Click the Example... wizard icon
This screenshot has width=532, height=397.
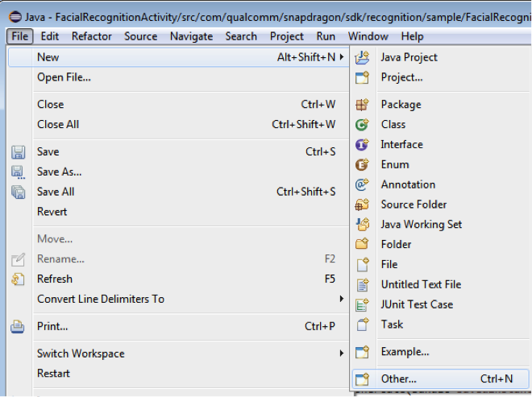pyautogui.click(x=362, y=352)
